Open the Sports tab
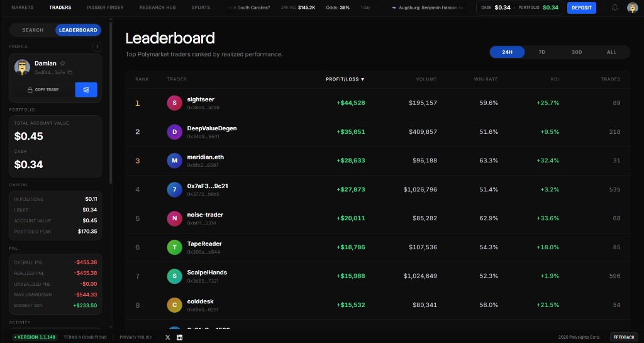Image resolution: width=644 pixels, height=343 pixels. point(201,8)
